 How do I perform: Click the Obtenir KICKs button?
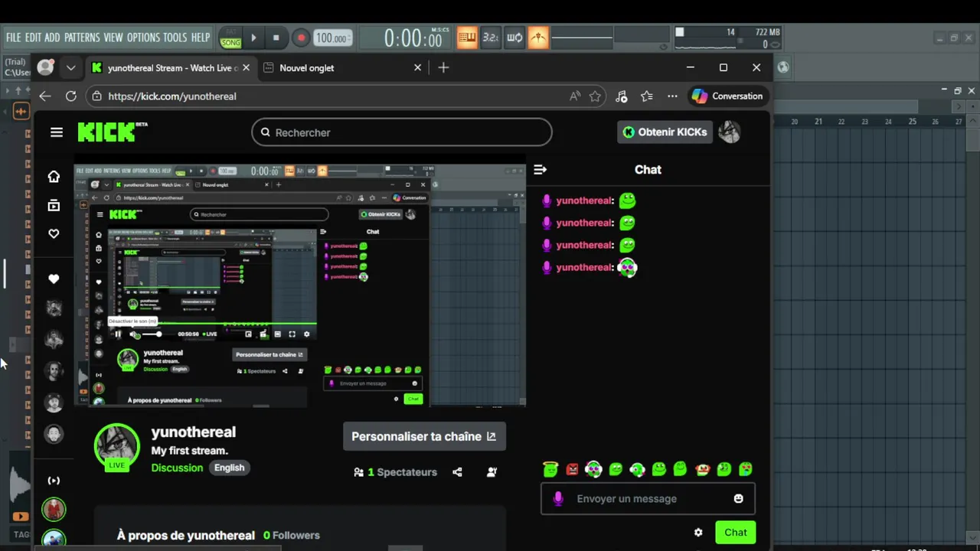665,132
